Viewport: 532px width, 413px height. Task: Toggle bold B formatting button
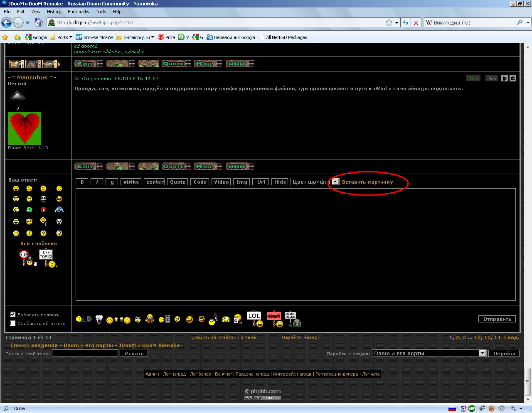pos(82,182)
